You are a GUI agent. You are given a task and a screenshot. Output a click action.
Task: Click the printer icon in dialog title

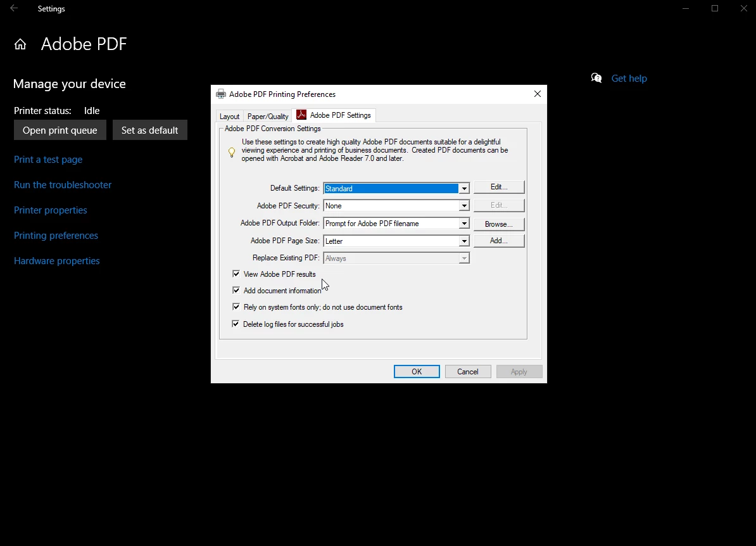pos(221,94)
